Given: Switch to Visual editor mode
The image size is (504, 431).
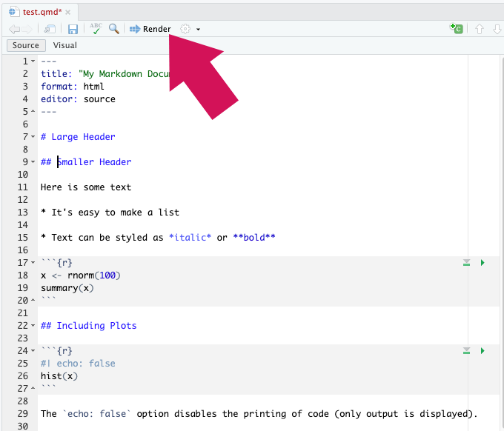Looking at the screenshot, I should 65,45.
